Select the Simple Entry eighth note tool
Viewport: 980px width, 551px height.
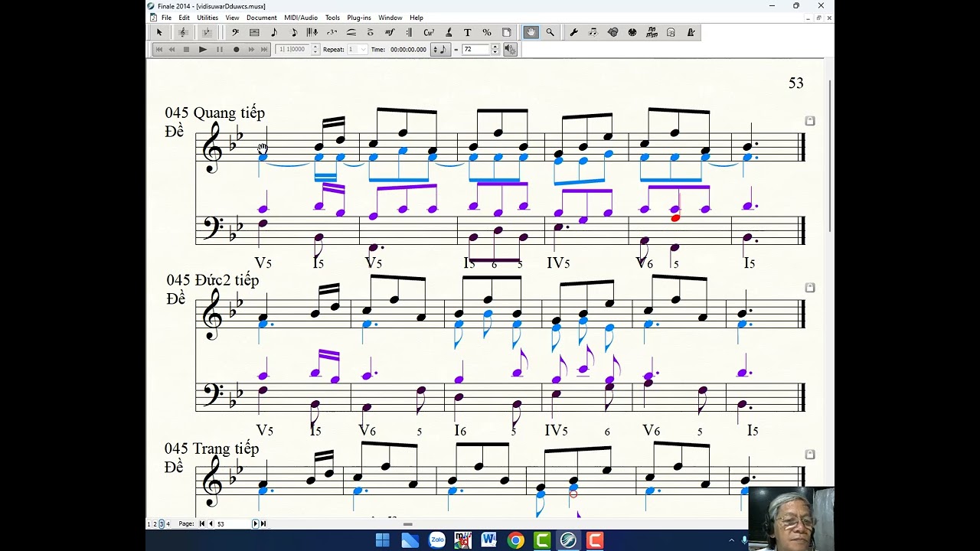[x=274, y=32]
